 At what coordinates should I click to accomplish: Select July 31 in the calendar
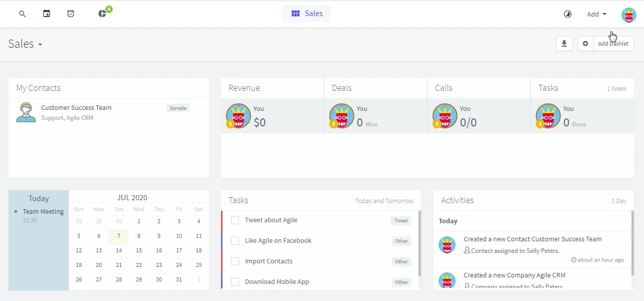179,279
